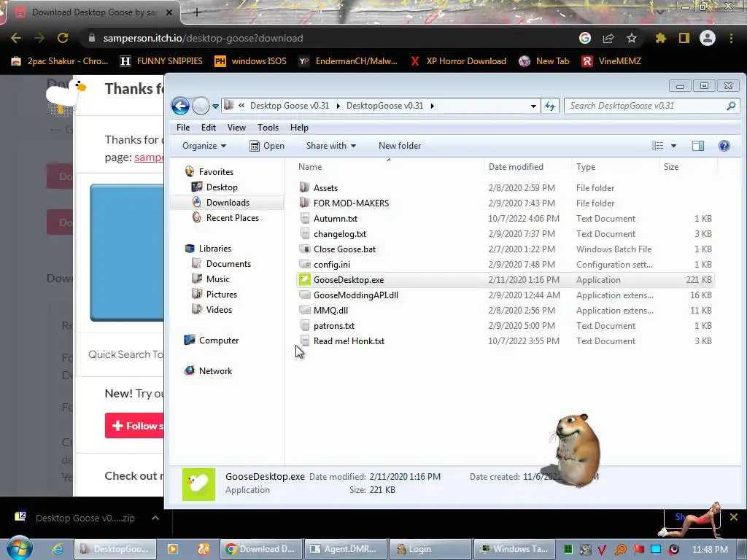
Task: Expand the Organize dropdown
Action: (x=204, y=146)
